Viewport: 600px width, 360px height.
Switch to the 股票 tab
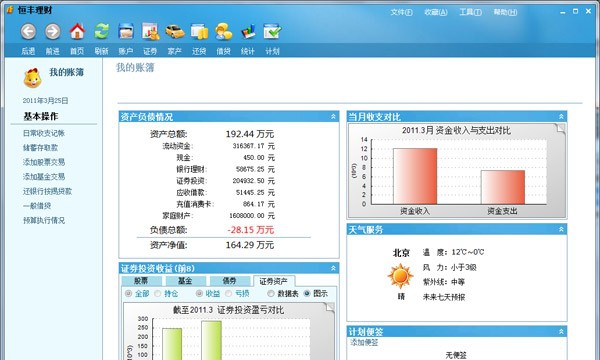pyautogui.click(x=141, y=281)
